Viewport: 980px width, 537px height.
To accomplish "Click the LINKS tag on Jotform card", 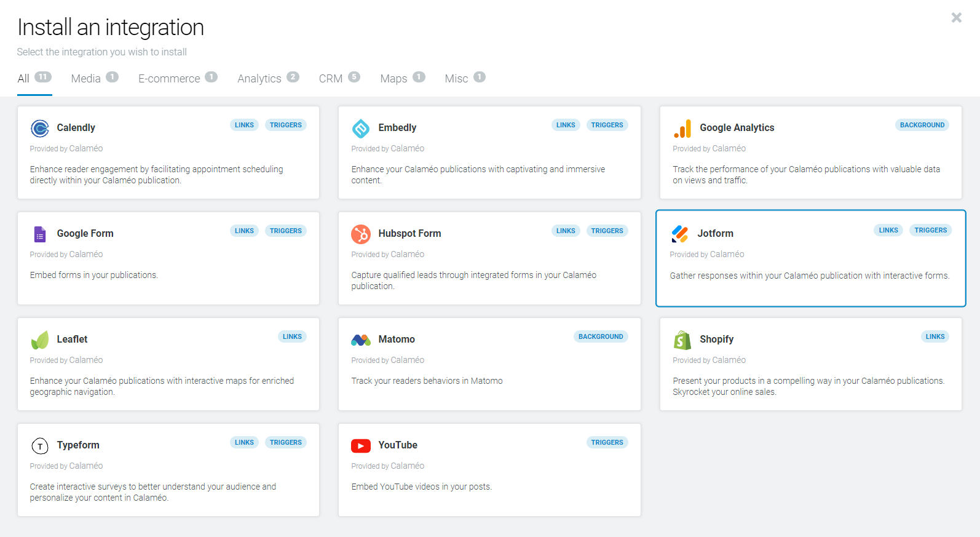I will coord(888,230).
